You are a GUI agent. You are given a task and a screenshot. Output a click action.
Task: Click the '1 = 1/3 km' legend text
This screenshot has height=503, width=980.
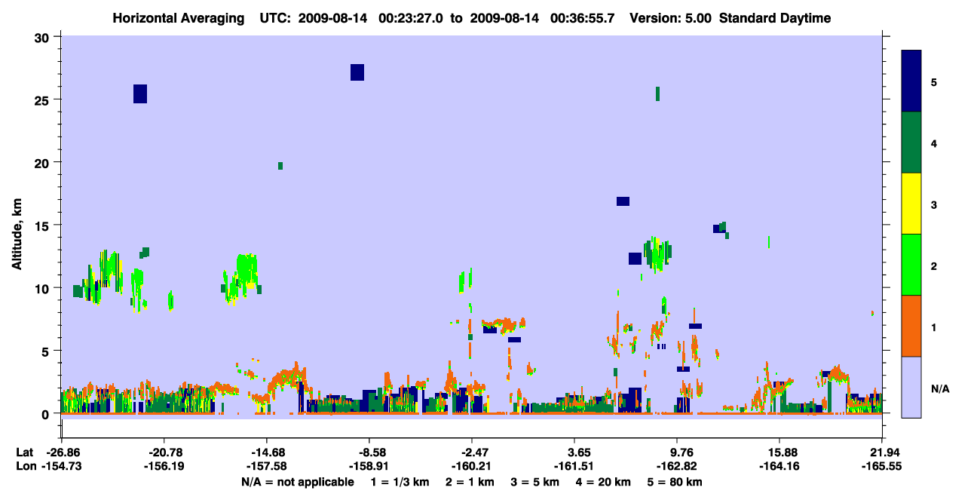tap(400, 482)
